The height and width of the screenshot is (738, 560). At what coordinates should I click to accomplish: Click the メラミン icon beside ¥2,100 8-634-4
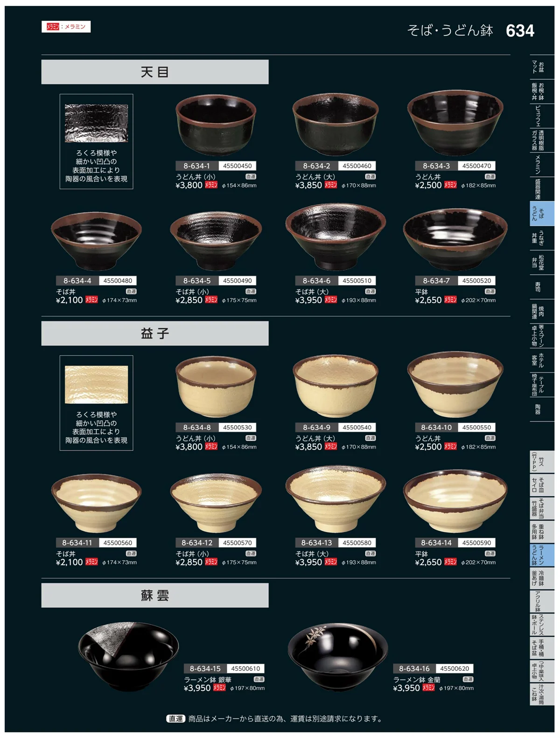coord(91,300)
